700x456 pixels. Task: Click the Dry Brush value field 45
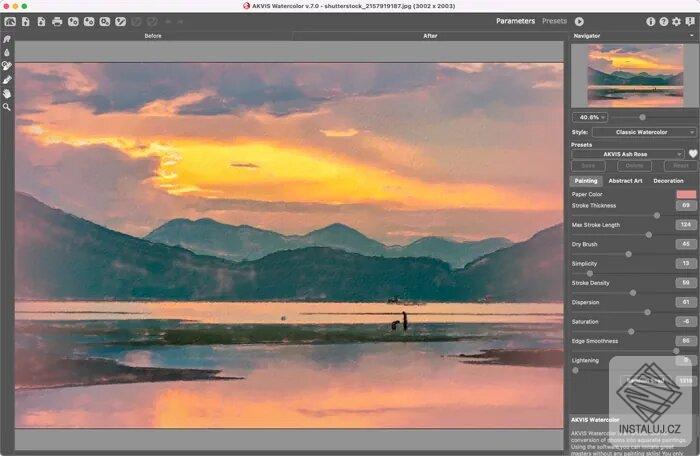point(686,244)
